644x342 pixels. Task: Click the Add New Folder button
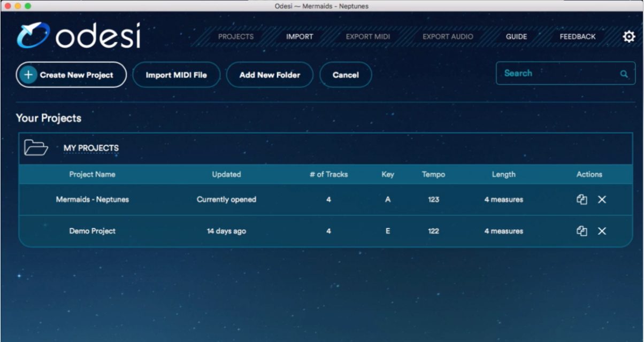270,75
